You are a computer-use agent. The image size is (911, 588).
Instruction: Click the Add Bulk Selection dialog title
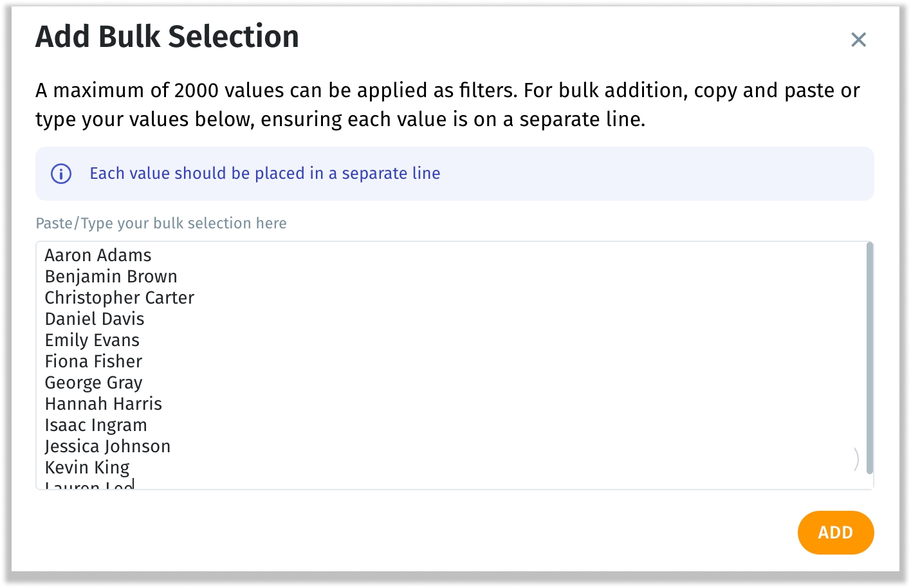coord(167,37)
